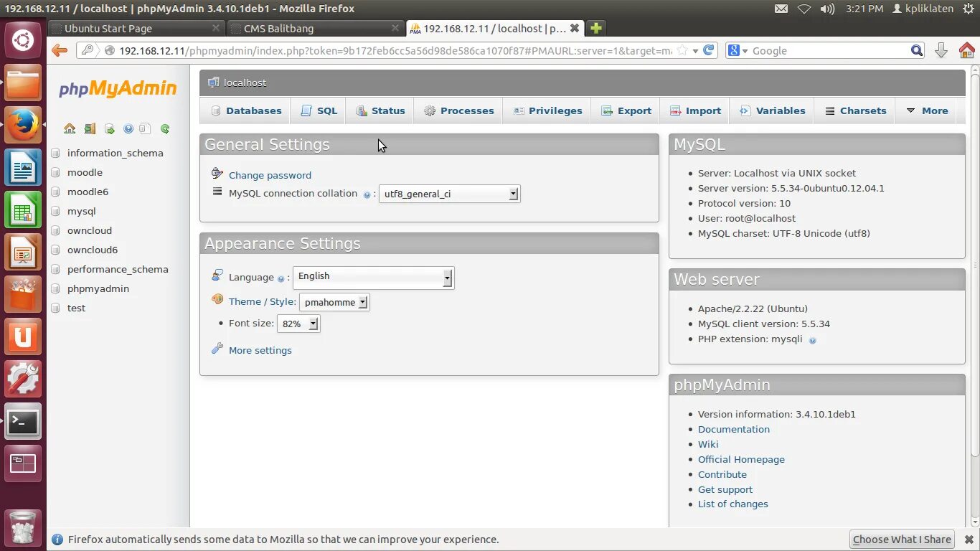
Task: Click help icon beside MySQL connection collation
Action: tap(367, 194)
